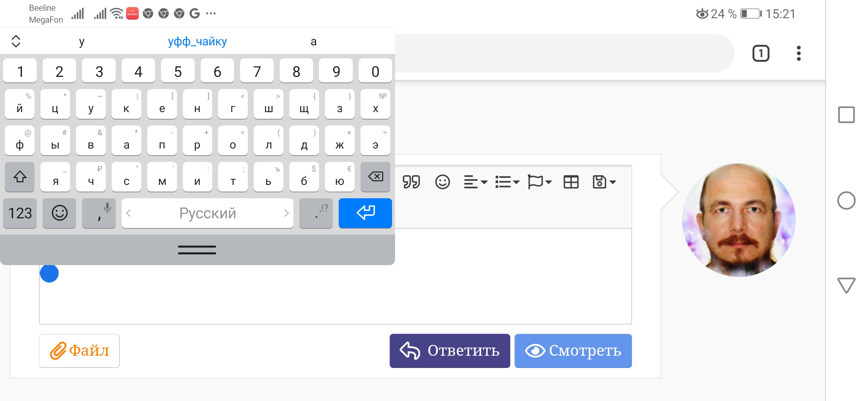This screenshot has width=868, height=401.
Task: Insert a table with the grid icon
Action: (571, 182)
